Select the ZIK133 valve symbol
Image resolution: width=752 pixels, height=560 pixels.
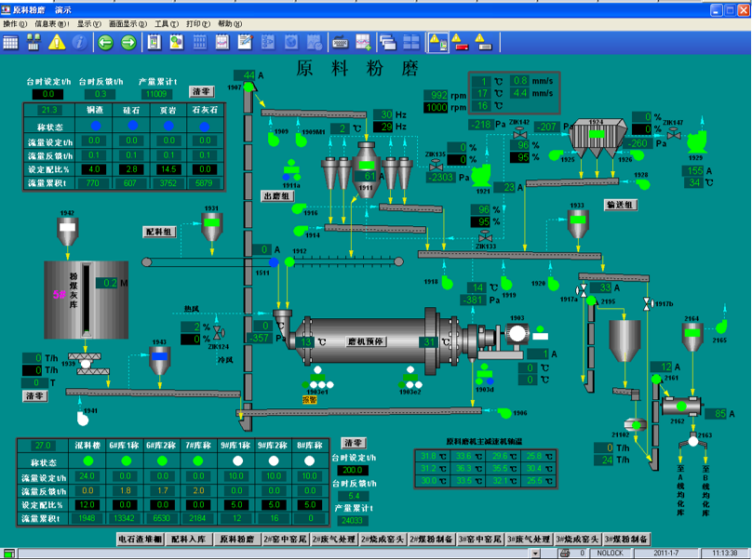click(485, 237)
